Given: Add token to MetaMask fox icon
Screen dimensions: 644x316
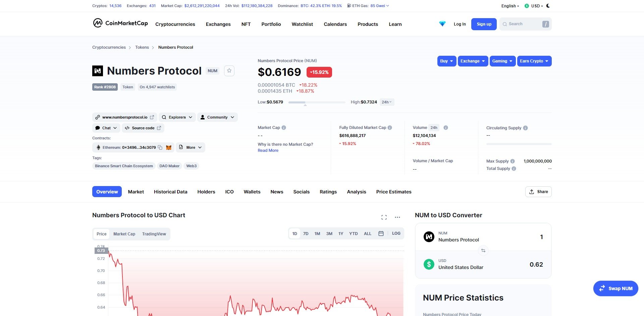Looking at the screenshot, I should coord(169,147).
